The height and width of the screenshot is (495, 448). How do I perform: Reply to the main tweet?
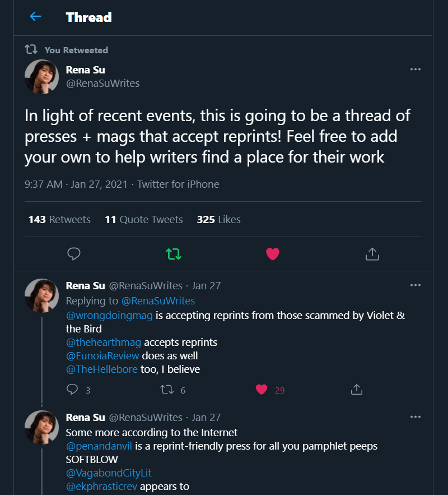click(74, 254)
